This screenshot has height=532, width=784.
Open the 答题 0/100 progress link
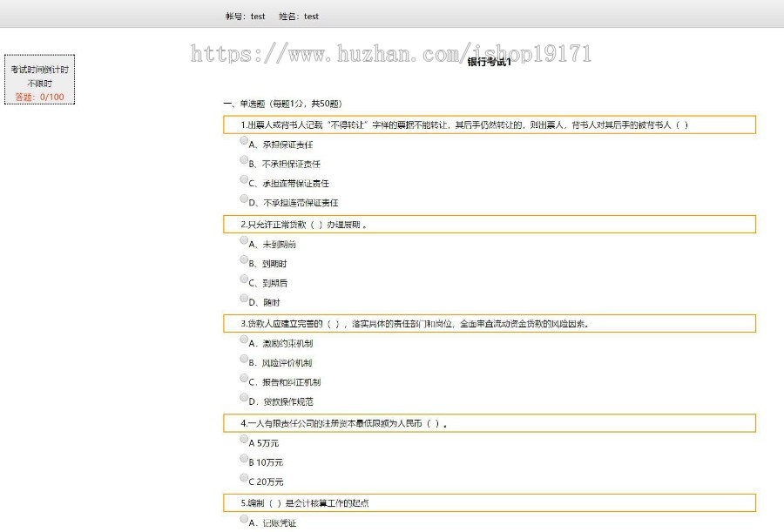pyautogui.click(x=38, y=96)
